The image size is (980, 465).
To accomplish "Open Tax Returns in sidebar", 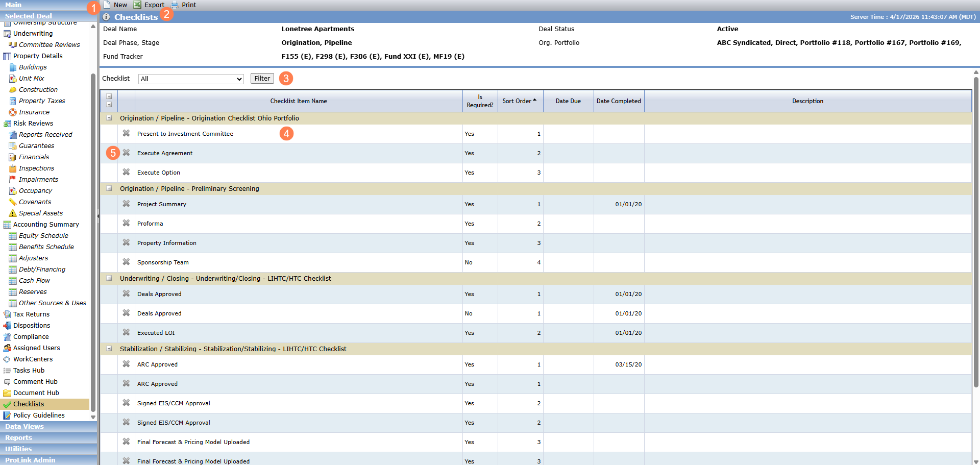I will click(x=31, y=314).
